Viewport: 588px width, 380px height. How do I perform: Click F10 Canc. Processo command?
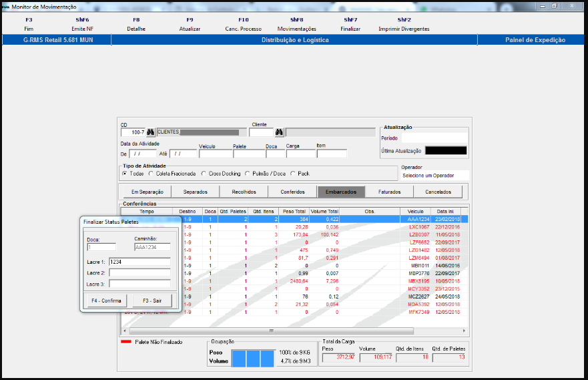point(244,25)
